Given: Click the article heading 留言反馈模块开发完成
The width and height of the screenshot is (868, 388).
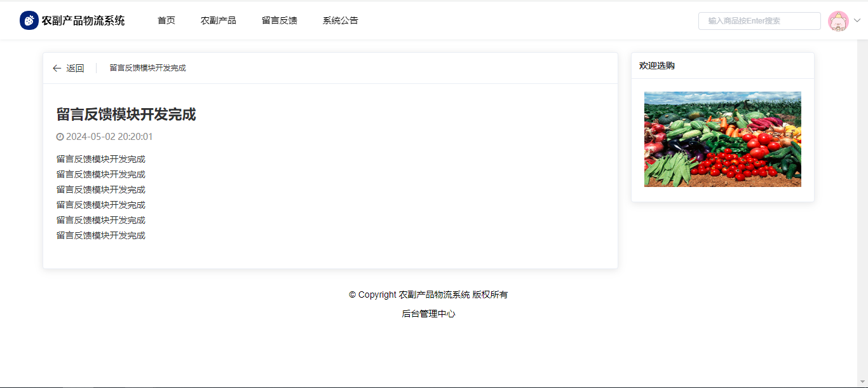Looking at the screenshot, I should pyautogui.click(x=126, y=114).
